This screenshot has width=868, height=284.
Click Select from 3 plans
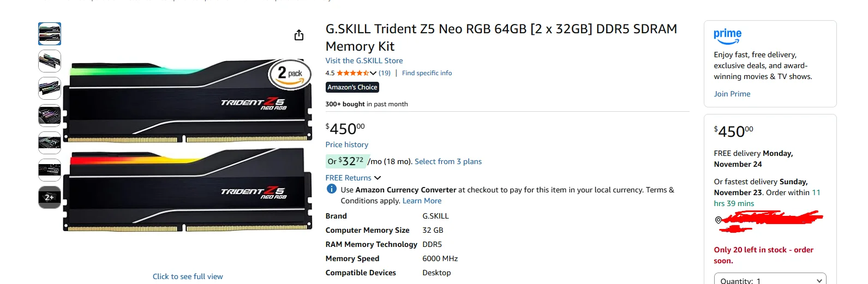(448, 161)
